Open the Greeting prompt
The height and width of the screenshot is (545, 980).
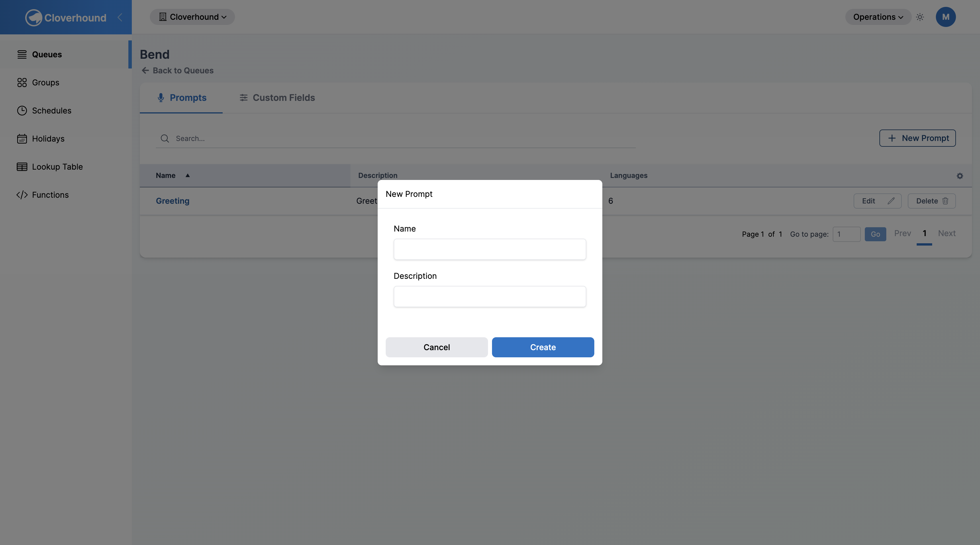point(173,201)
